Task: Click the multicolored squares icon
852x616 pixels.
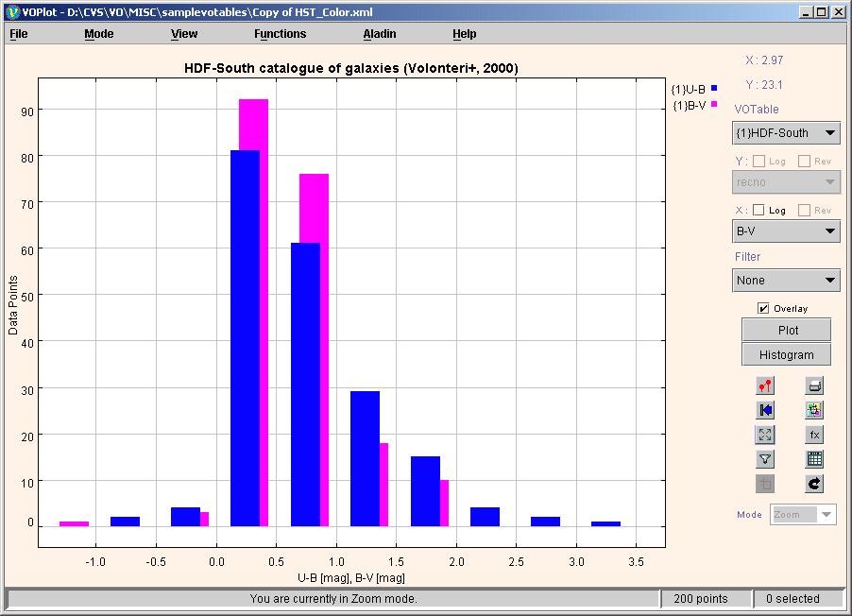Action: (814, 410)
